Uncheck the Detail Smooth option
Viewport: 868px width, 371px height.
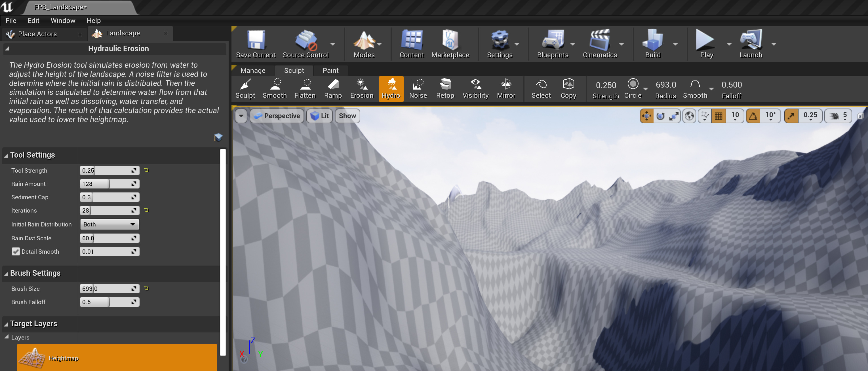[x=16, y=251]
